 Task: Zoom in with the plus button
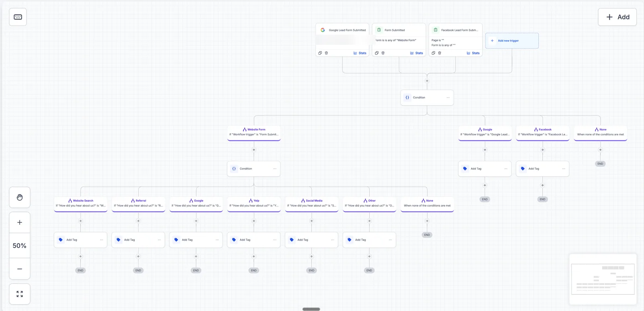pos(20,222)
